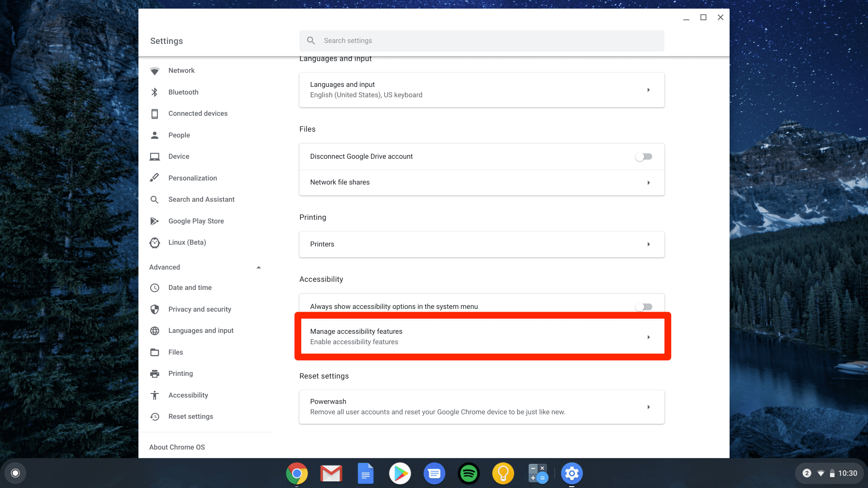The width and height of the screenshot is (868, 488).
Task: Jump to Accessibility in sidebar
Action: click(188, 395)
